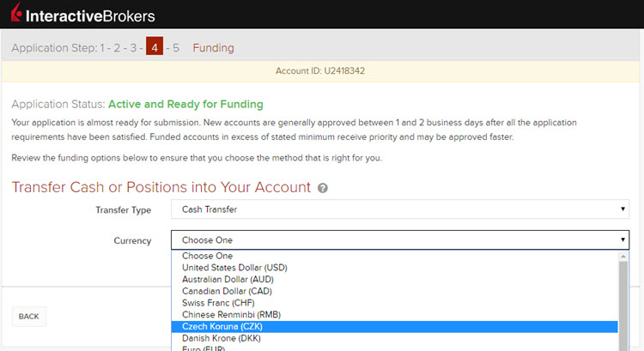Click the 'Funding' step label

pos(213,48)
